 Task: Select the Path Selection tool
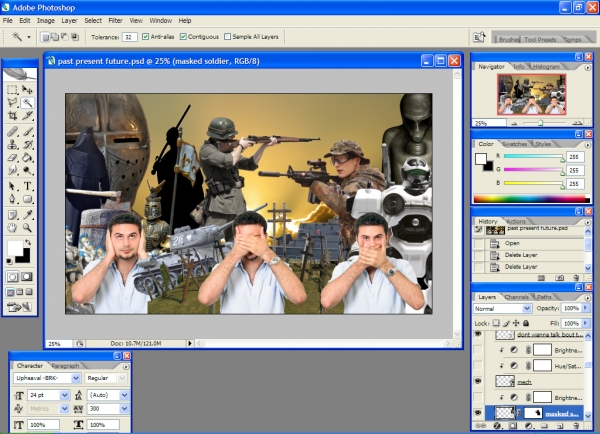click(12, 186)
